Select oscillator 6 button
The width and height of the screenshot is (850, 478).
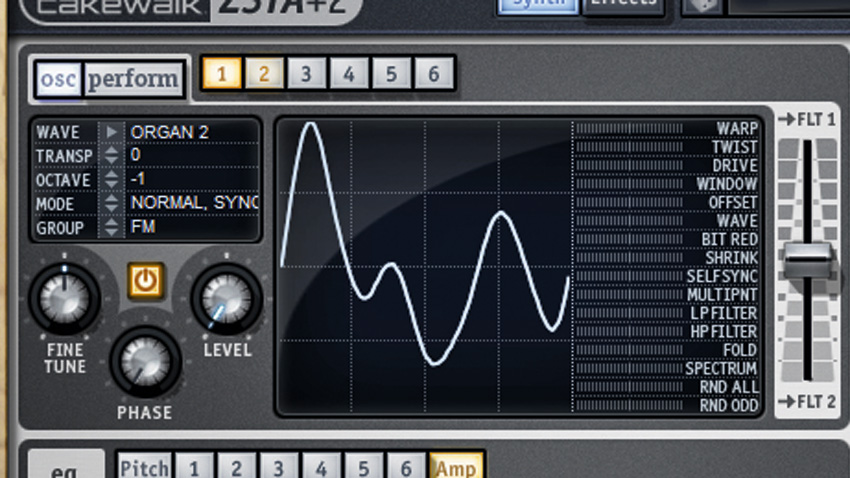coord(434,73)
